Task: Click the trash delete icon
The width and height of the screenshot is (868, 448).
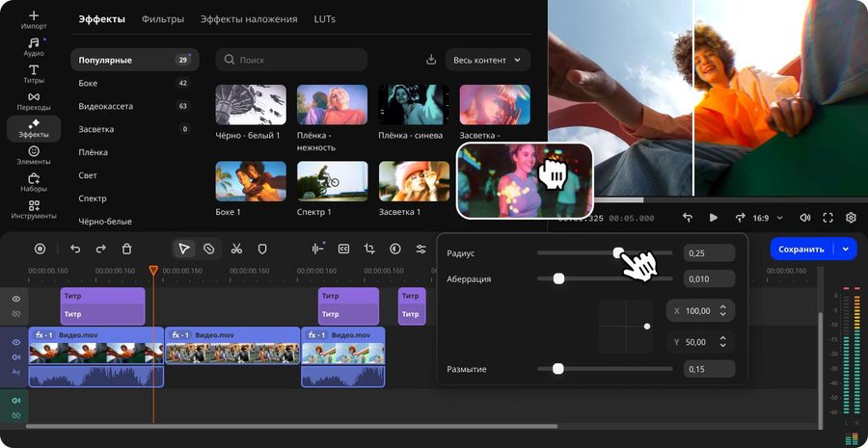Action: coord(126,249)
